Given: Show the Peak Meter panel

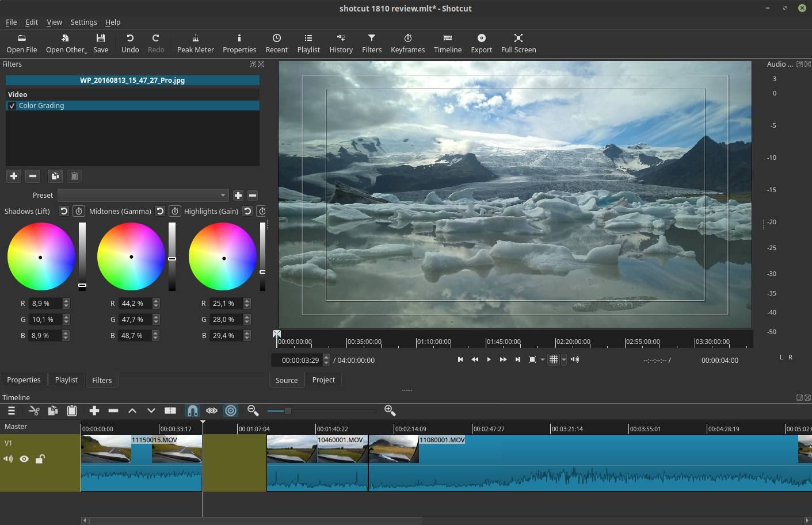Looking at the screenshot, I should click(195, 43).
